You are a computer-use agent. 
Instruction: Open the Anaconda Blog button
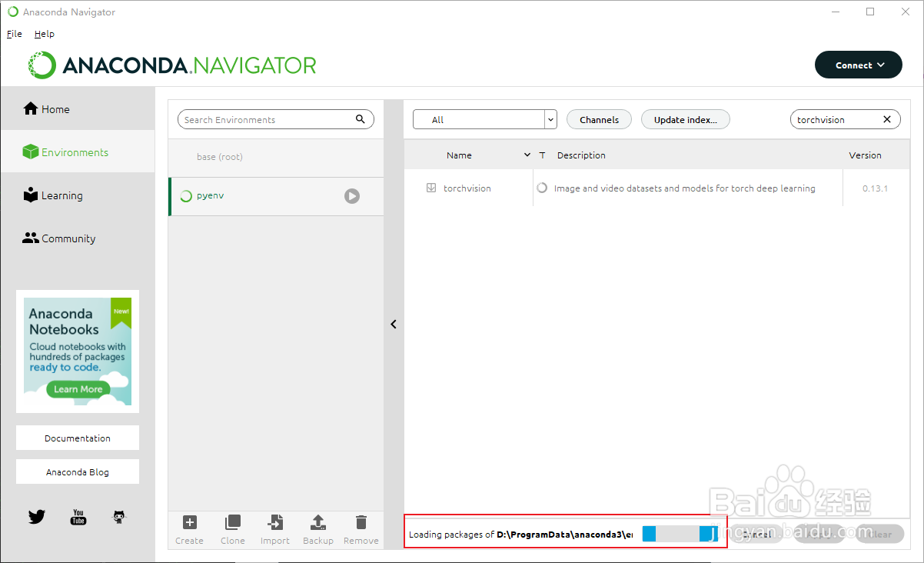(x=78, y=471)
